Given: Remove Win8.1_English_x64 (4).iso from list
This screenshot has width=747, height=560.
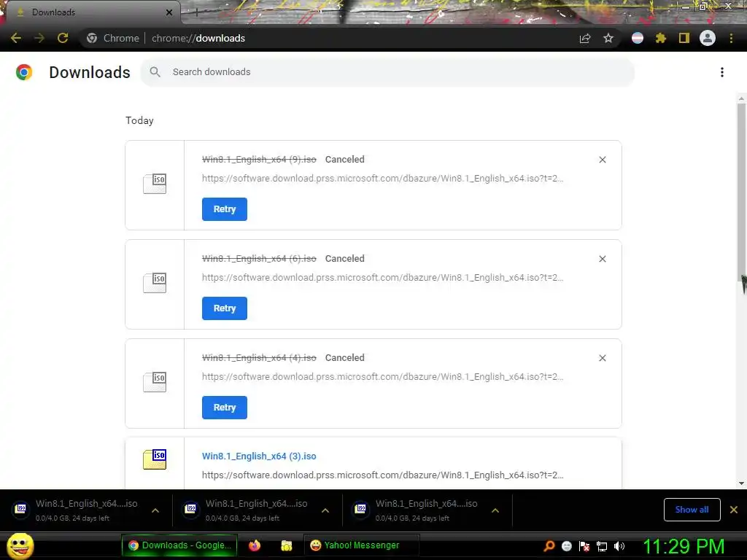Looking at the screenshot, I should pos(603,357).
